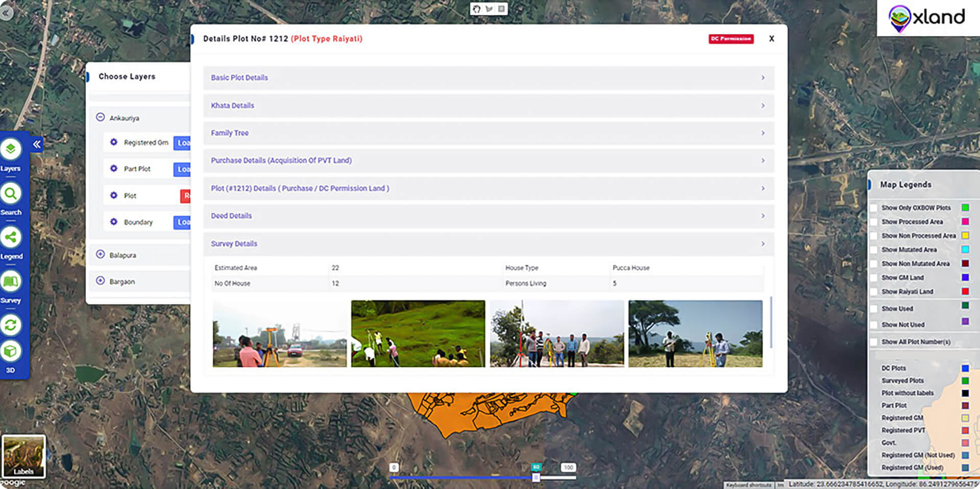The width and height of the screenshot is (980, 489).
Task: Switch to 3D view cube icon
Action: pyautogui.click(x=11, y=351)
